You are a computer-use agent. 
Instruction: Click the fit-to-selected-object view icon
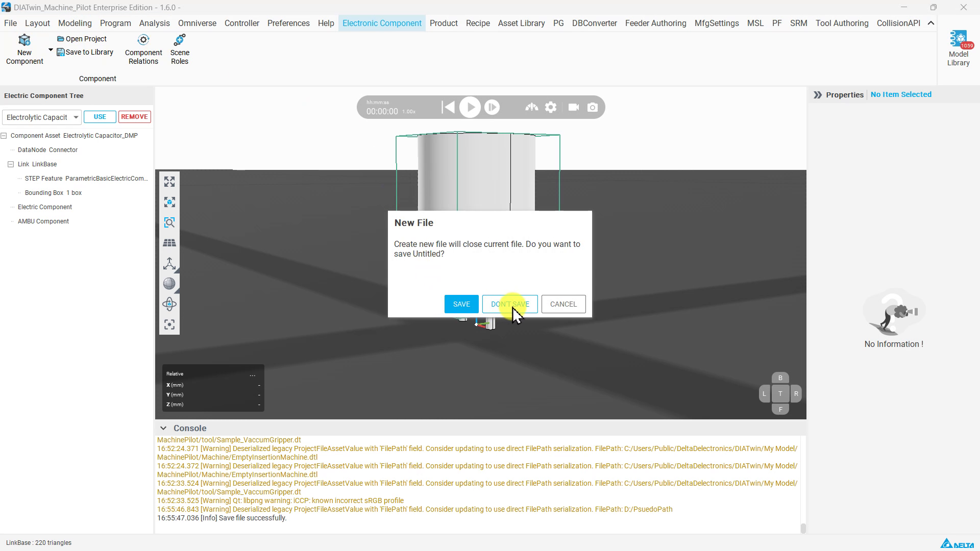coord(169,203)
